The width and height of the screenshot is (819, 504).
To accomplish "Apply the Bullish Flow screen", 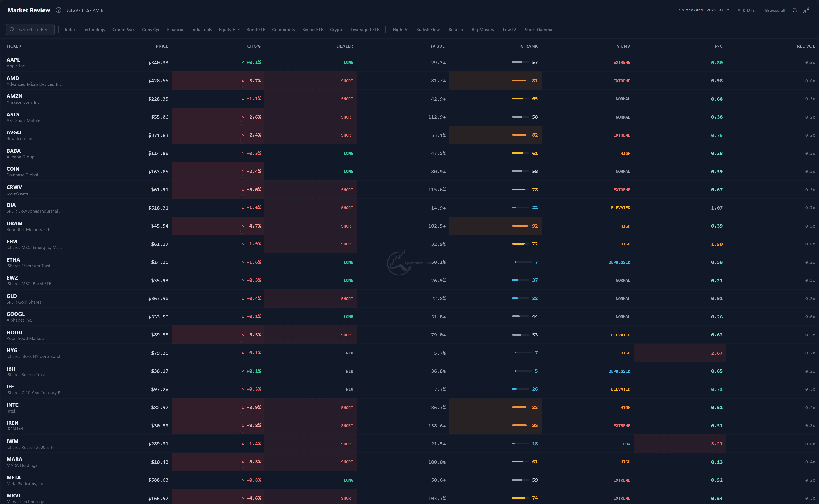I will (x=428, y=29).
